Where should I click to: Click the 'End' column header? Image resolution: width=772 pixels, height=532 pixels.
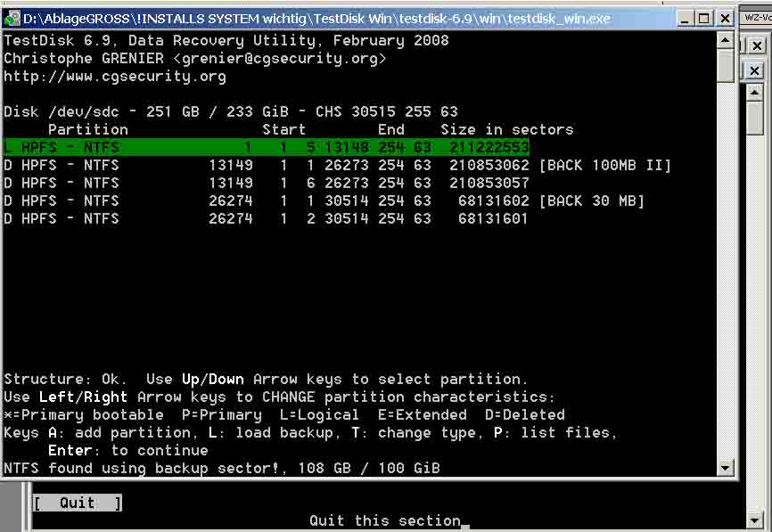(x=391, y=129)
